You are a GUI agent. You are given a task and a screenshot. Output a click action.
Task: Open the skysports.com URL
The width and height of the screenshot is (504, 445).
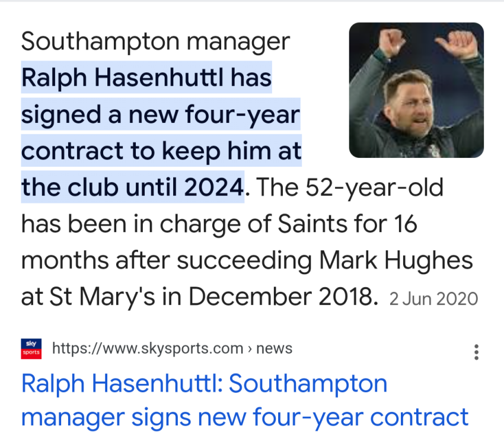tap(148, 348)
